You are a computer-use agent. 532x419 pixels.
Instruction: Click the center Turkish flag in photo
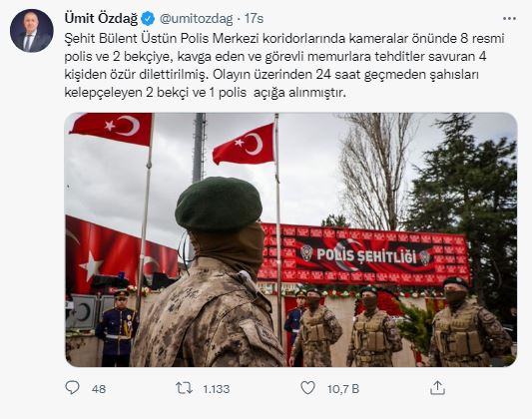tap(244, 145)
